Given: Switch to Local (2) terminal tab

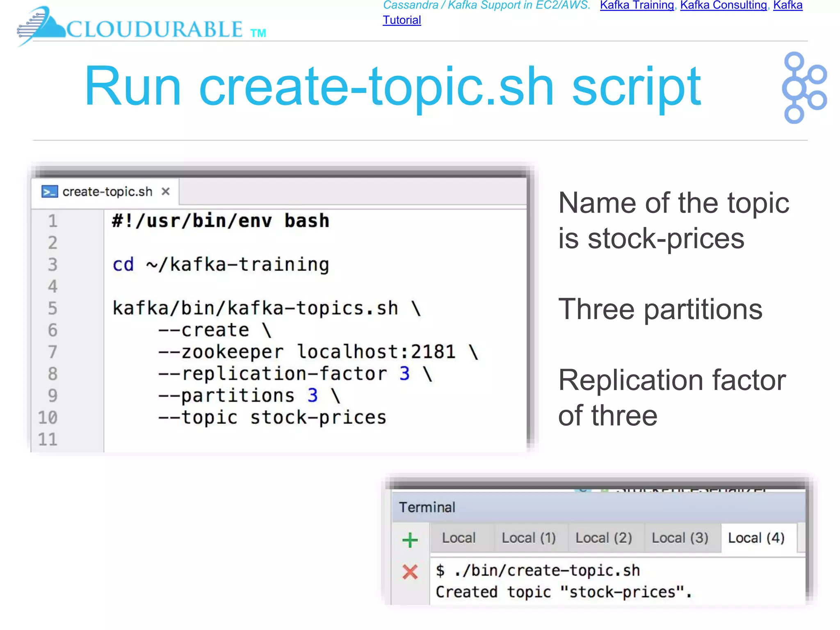Looking at the screenshot, I should pos(603,538).
